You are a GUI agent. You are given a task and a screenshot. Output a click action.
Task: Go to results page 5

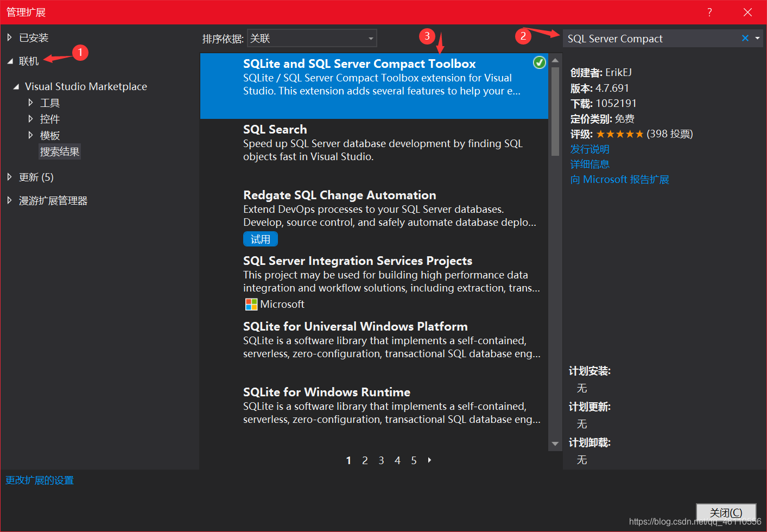pyautogui.click(x=414, y=460)
